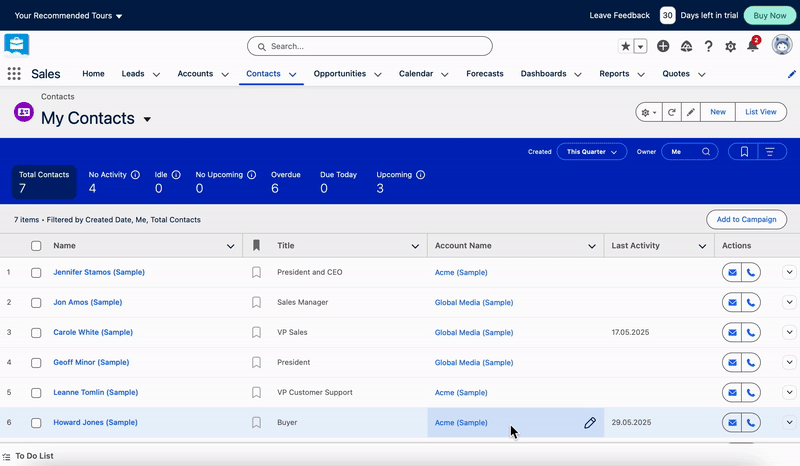This screenshot has width=800, height=466.
Task: Open the Leads tab
Action: [x=133, y=74]
